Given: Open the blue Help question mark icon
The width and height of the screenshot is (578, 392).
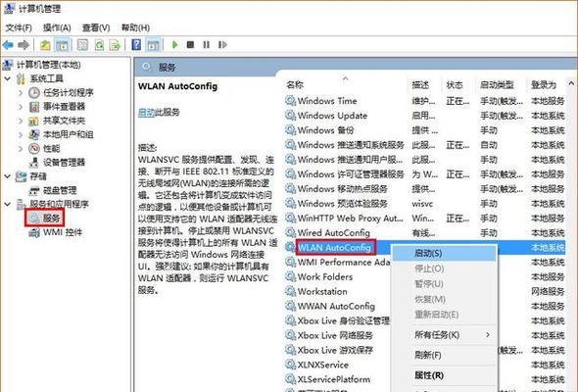Looking at the screenshot, I should pyautogui.click(x=136, y=45).
